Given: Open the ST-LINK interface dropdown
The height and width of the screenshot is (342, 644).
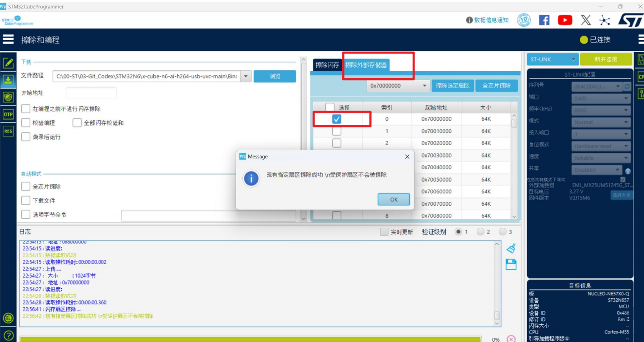Looking at the screenshot, I should [553, 59].
